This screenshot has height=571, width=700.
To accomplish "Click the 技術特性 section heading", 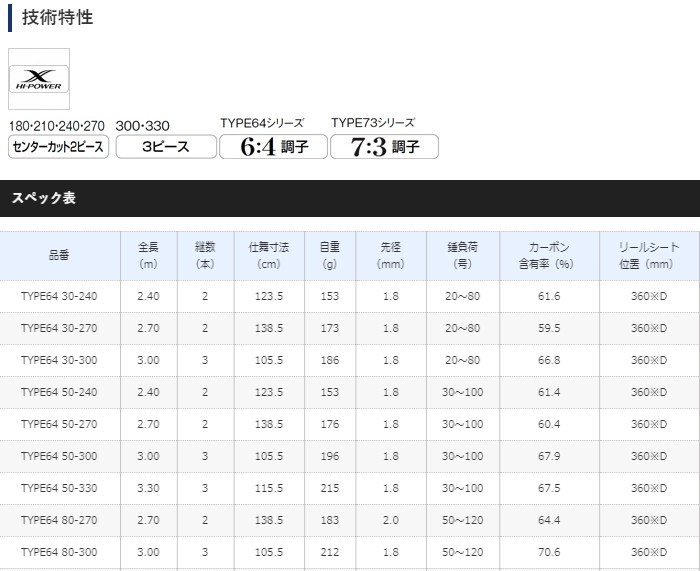I will (x=57, y=17).
